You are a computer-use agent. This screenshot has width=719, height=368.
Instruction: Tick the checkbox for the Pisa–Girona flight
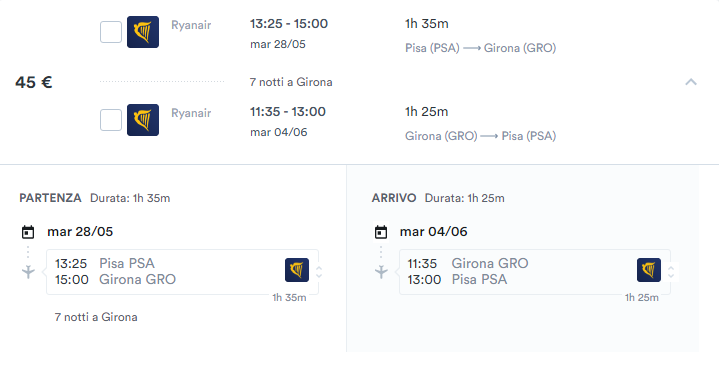[x=111, y=32]
